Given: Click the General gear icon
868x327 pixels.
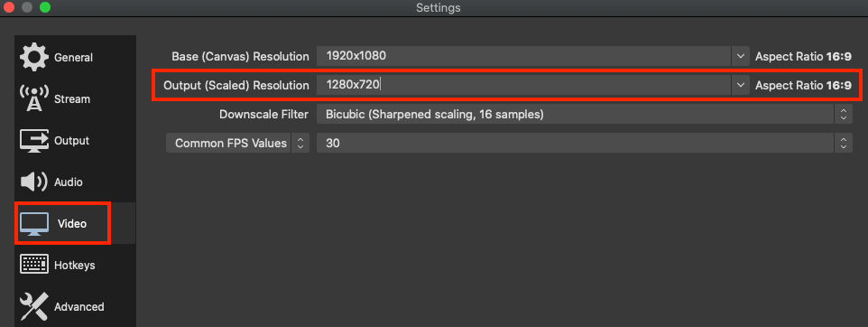Looking at the screenshot, I should [x=33, y=57].
